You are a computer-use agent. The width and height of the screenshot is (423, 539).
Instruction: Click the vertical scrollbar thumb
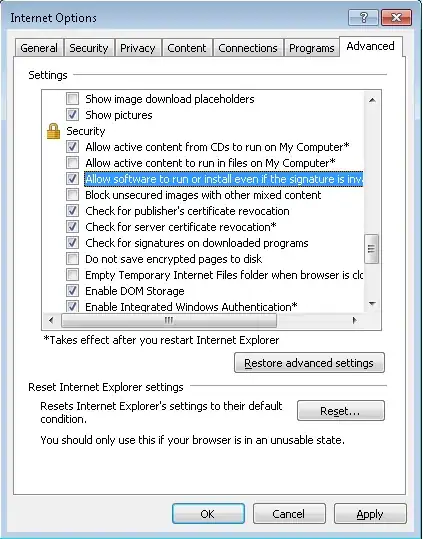pyautogui.click(x=372, y=249)
